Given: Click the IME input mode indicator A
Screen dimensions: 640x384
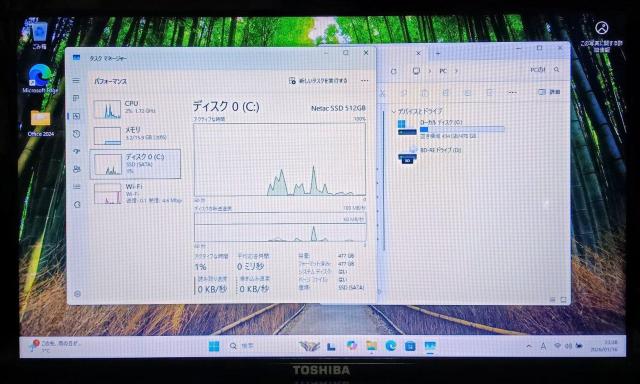Looking at the screenshot, I should pyautogui.click(x=543, y=346).
